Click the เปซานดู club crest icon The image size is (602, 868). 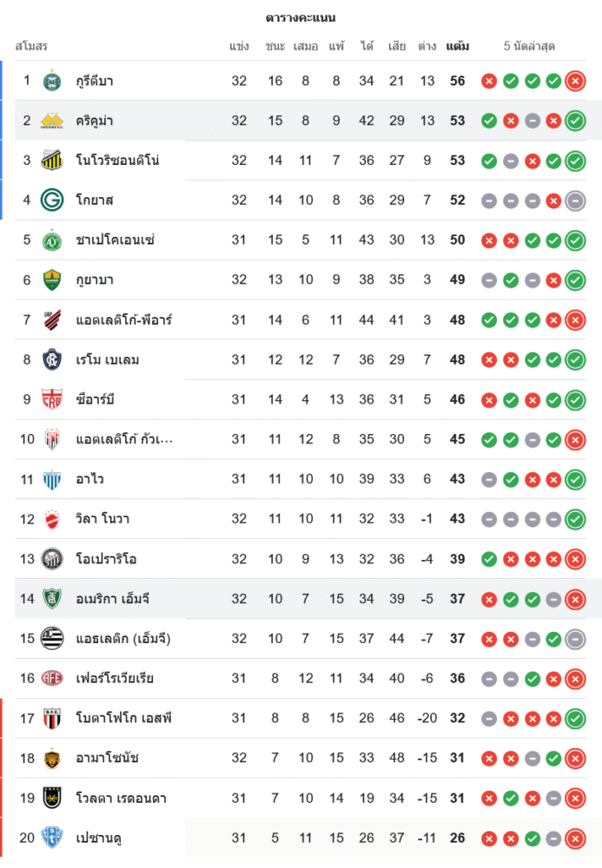click(x=52, y=838)
